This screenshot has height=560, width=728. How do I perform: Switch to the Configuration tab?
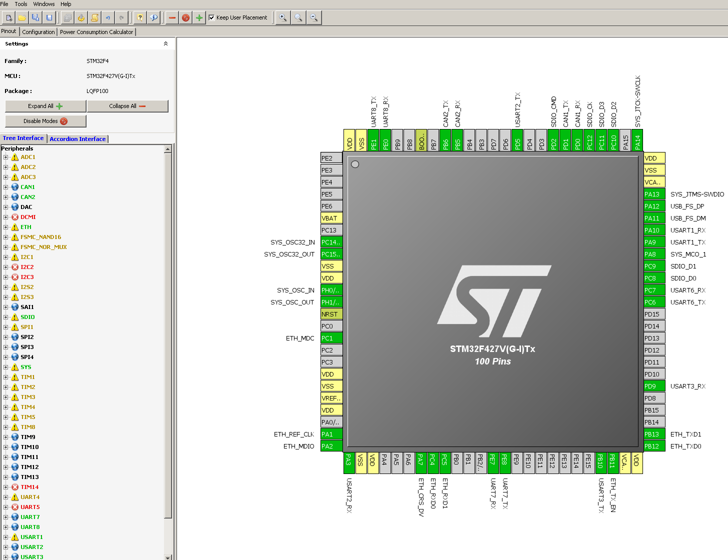38,32
